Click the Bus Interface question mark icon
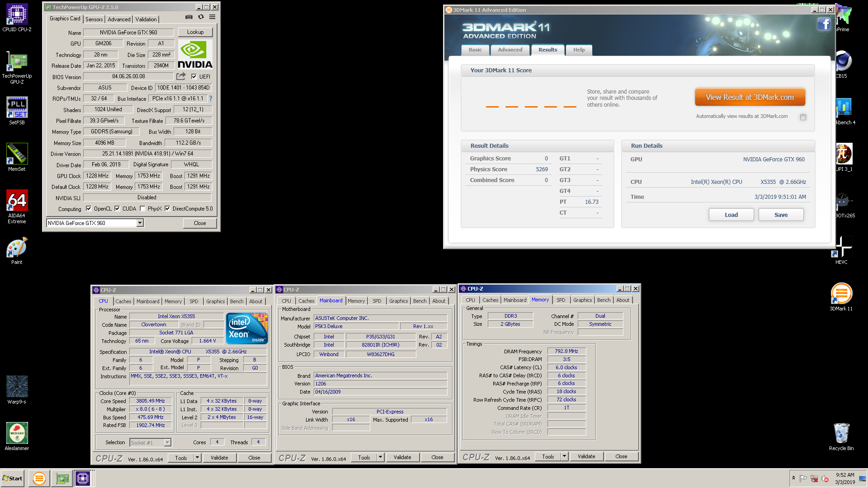868x488 pixels. tap(211, 99)
